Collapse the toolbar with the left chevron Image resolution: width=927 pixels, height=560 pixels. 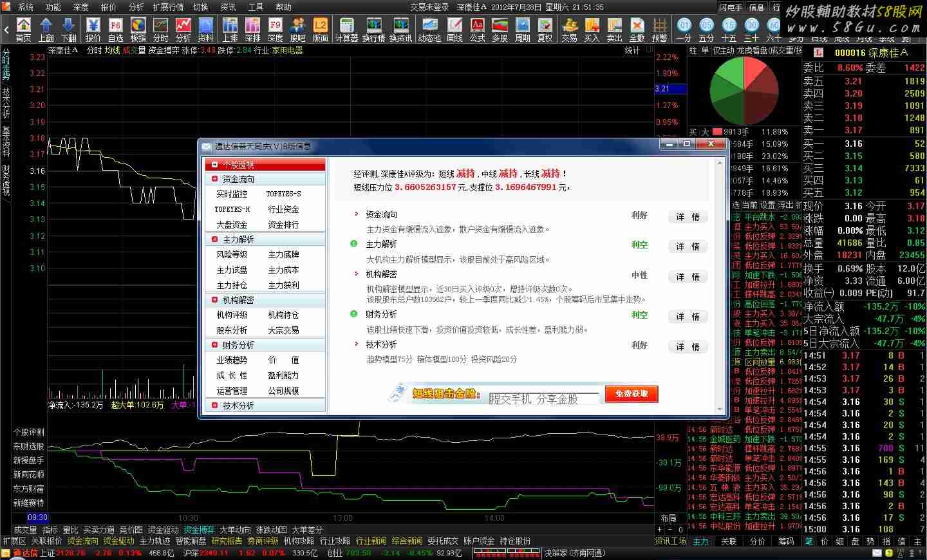click(6, 29)
